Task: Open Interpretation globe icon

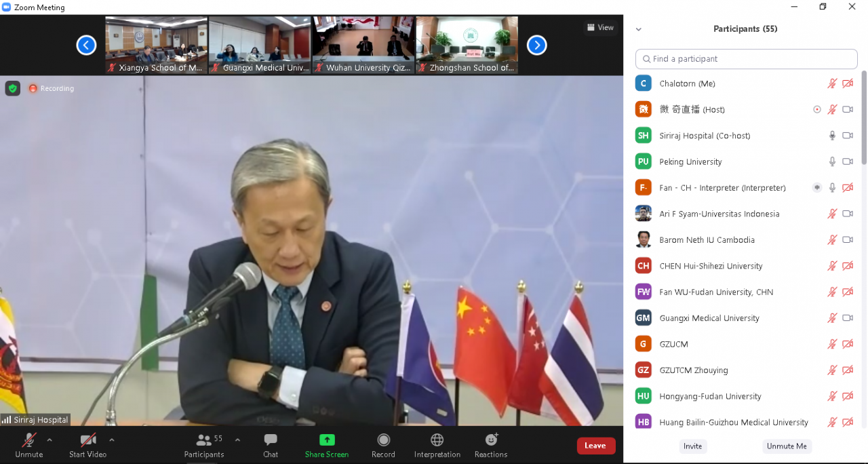Action: tap(437, 440)
